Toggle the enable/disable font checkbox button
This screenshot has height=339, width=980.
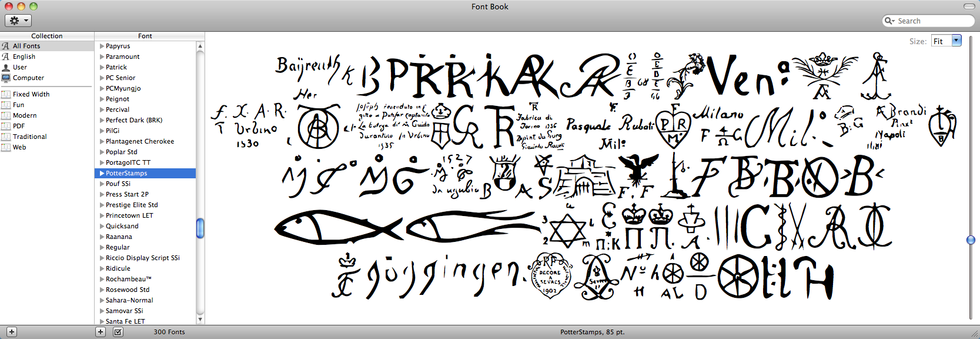click(118, 332)
